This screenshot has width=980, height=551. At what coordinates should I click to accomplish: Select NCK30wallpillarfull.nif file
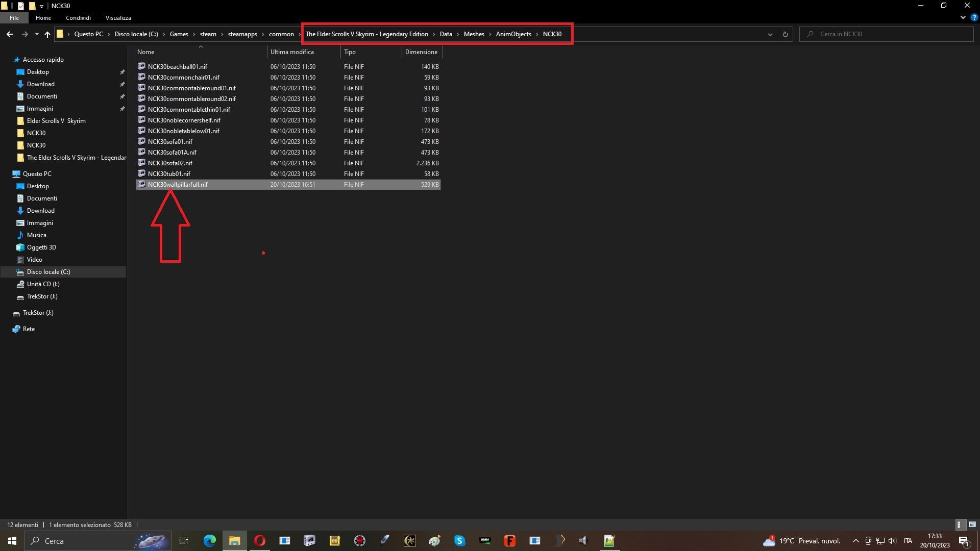[x=288, y=185]
